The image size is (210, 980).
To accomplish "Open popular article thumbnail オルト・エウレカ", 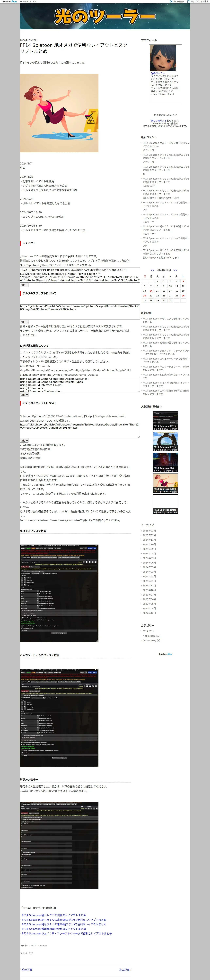I will [165, 462].
